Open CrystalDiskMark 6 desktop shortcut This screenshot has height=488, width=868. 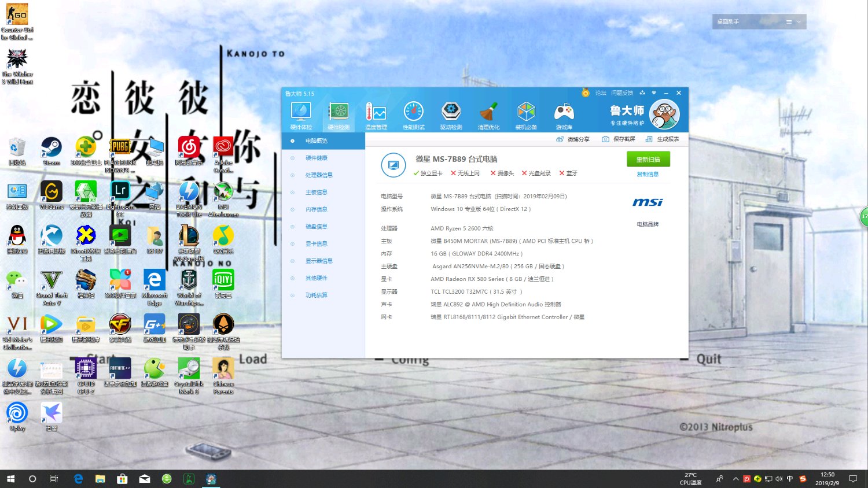(189, 376)
